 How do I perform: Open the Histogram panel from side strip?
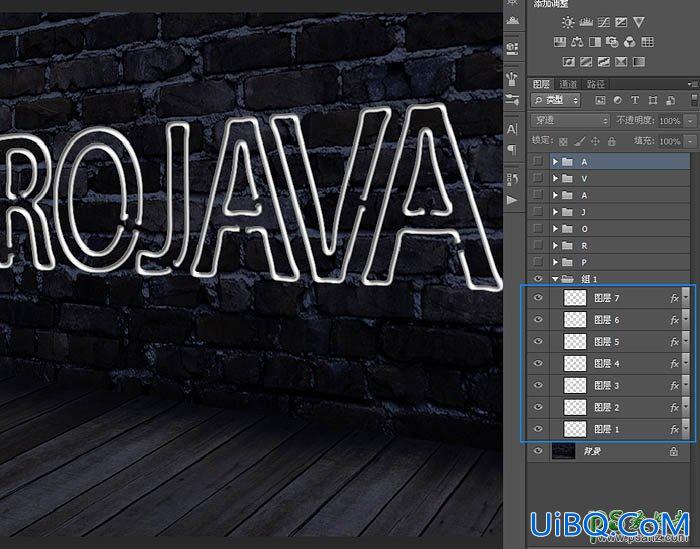pyautogui.click(x=513, y=21)
